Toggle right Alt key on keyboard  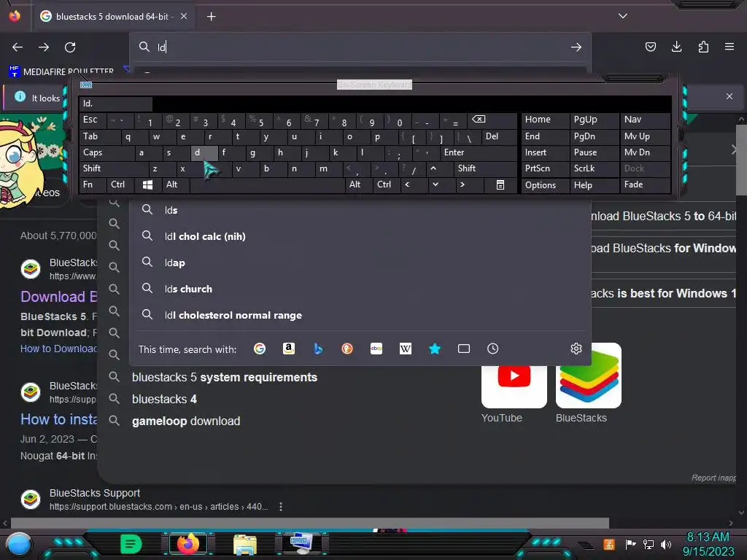coord(357,184)
